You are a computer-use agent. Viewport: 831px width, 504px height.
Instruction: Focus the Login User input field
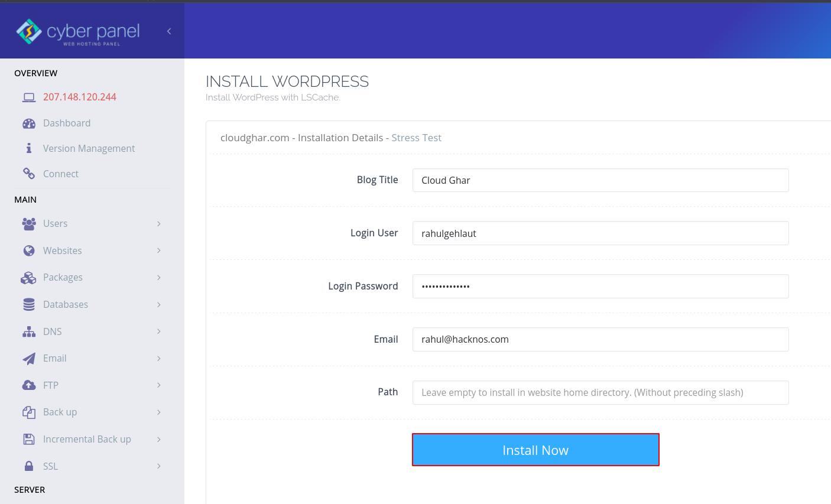click(600, 233)
